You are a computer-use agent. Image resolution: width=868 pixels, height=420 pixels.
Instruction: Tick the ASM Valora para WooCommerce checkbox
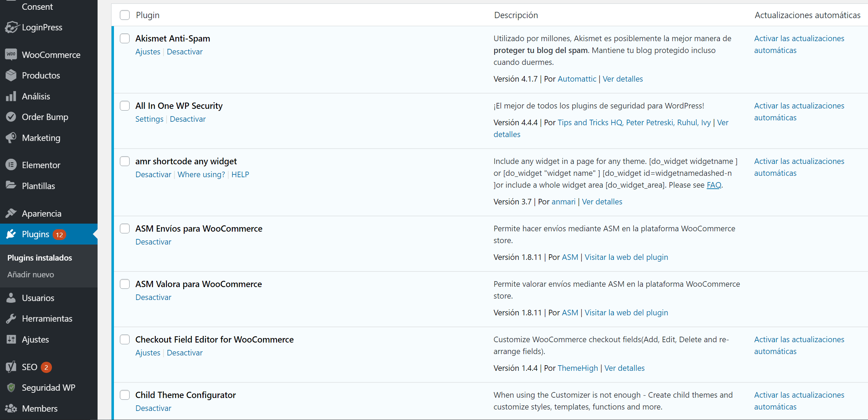pos(125,284)
